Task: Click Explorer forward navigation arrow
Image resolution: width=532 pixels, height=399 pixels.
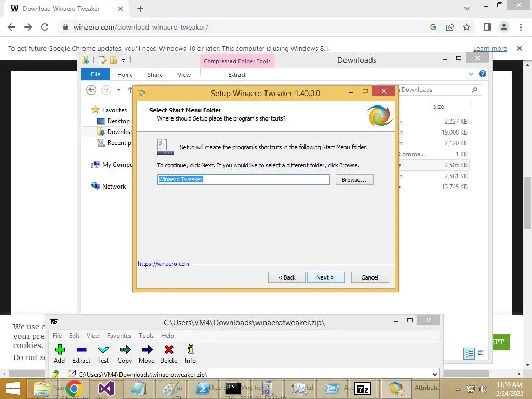Action: pyautogui.click(x=106, y=90)
